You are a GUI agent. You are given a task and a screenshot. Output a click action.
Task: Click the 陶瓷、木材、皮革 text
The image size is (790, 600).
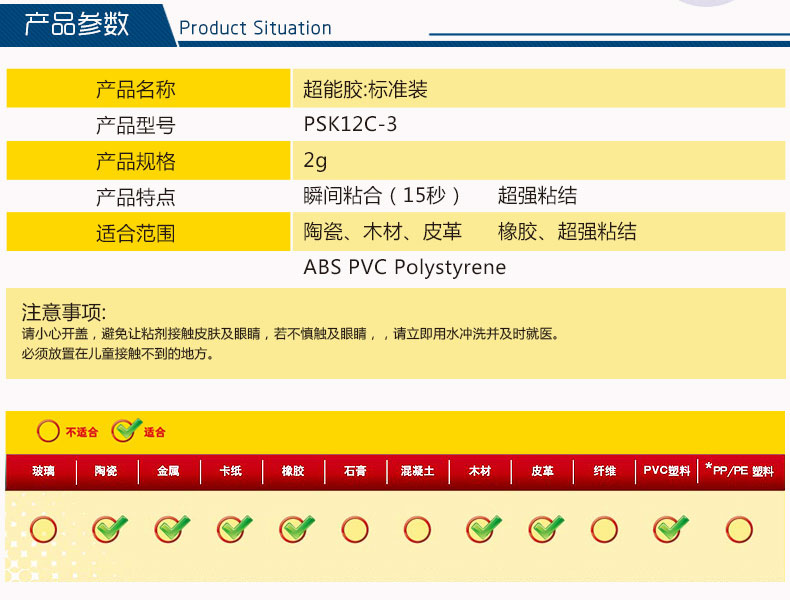click(x=382, y=232)
